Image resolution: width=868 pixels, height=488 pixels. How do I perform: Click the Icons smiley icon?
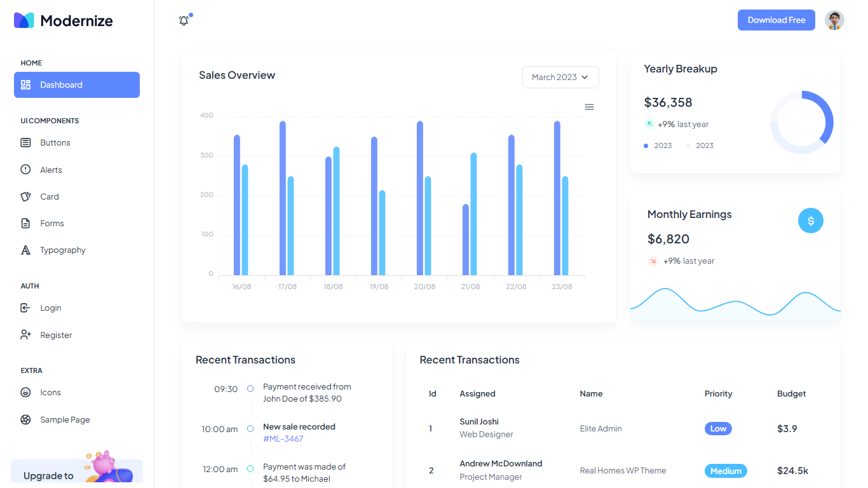[25, 392]
